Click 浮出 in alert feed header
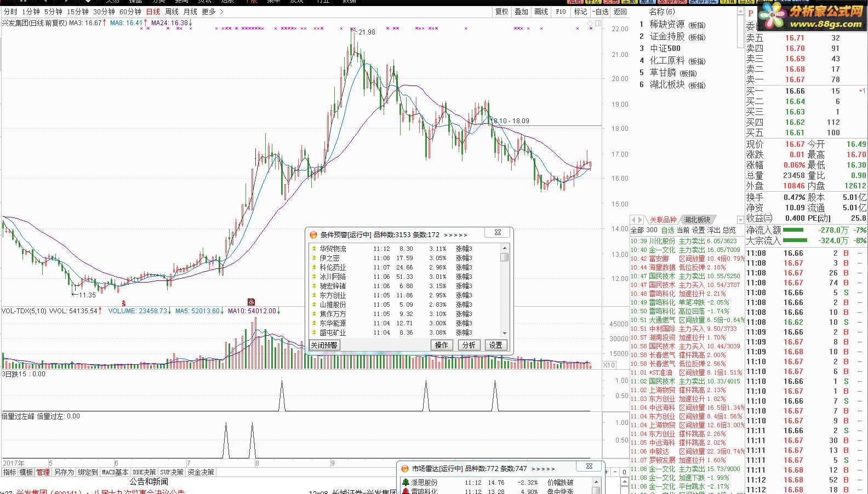The image size is (868, 494). pos(713,231)
